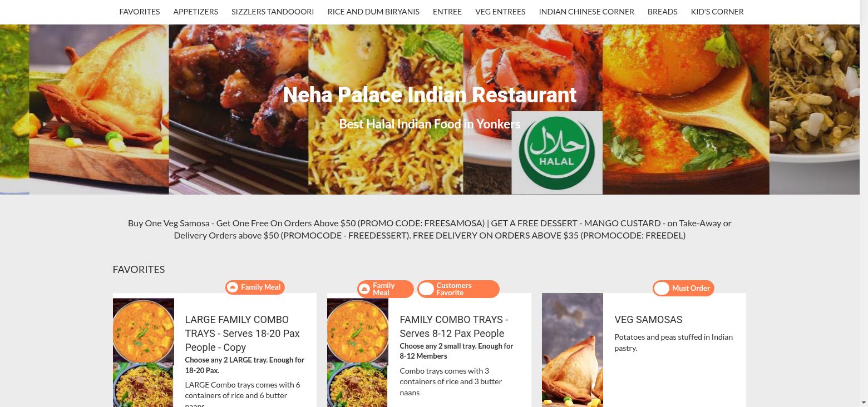The width and height of the screenshot is (868, 407).
Task: Open FAMILY COMBO TRAYS Serves 8-12 item
Action: point(454,326)
